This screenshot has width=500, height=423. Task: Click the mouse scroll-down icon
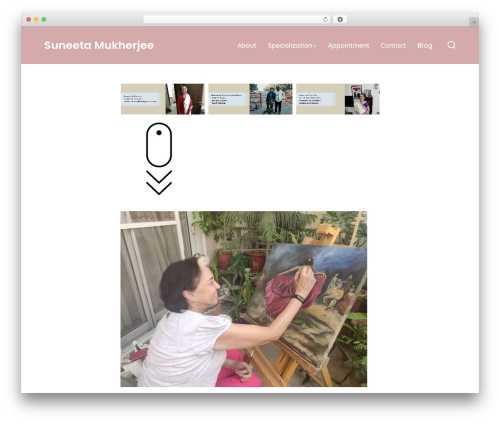(x=159, y=145)
